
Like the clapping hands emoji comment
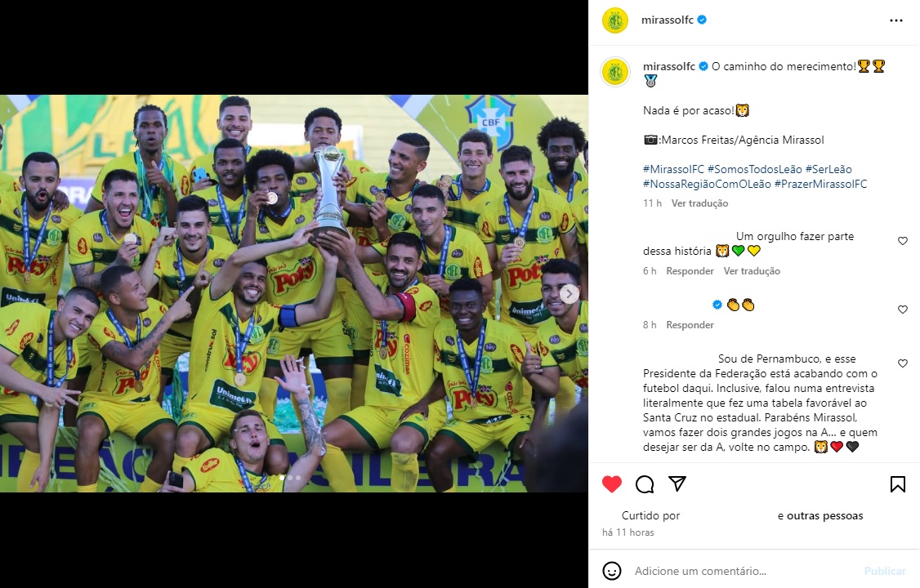tap(902, 310)
